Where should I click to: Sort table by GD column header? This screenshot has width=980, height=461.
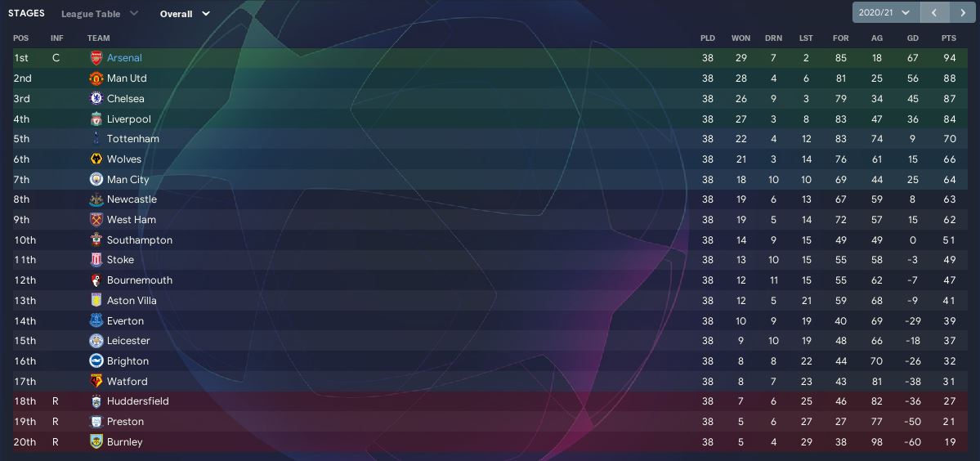(912, 38)
